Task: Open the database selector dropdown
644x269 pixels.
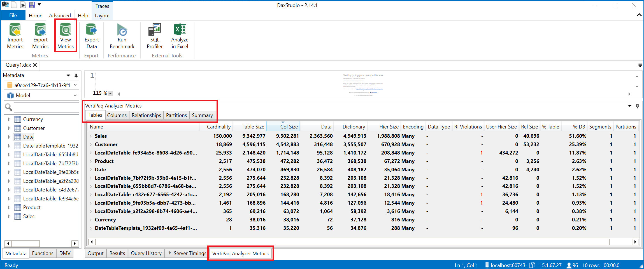Action: click(x=75, y=85)
